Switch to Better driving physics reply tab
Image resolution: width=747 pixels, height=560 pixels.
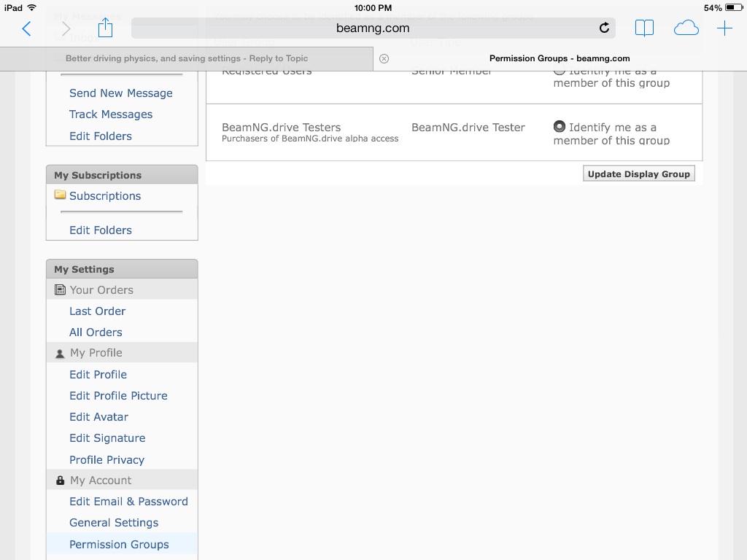pyautogui.click(x=187, y=58)
